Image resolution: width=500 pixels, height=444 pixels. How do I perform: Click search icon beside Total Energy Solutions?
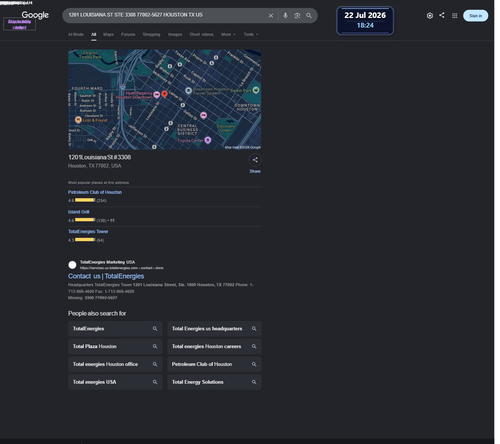[254, 382]
